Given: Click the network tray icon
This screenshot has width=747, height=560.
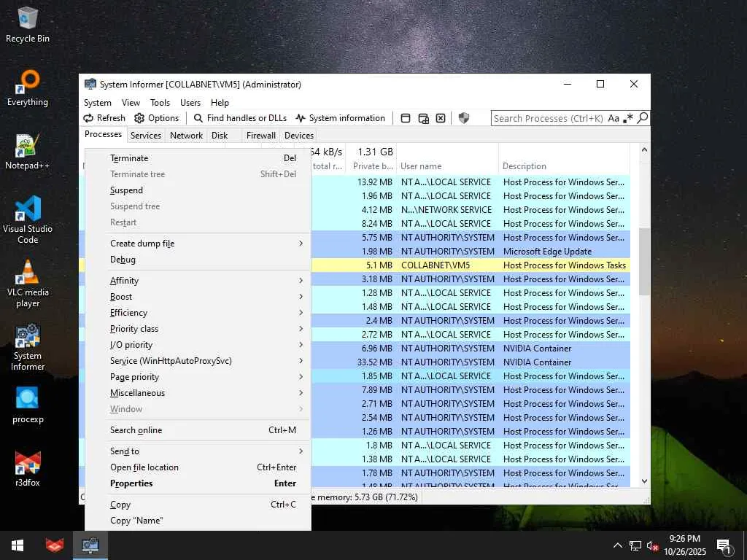Looking at the screenshot, I should (x=635, y=545).
